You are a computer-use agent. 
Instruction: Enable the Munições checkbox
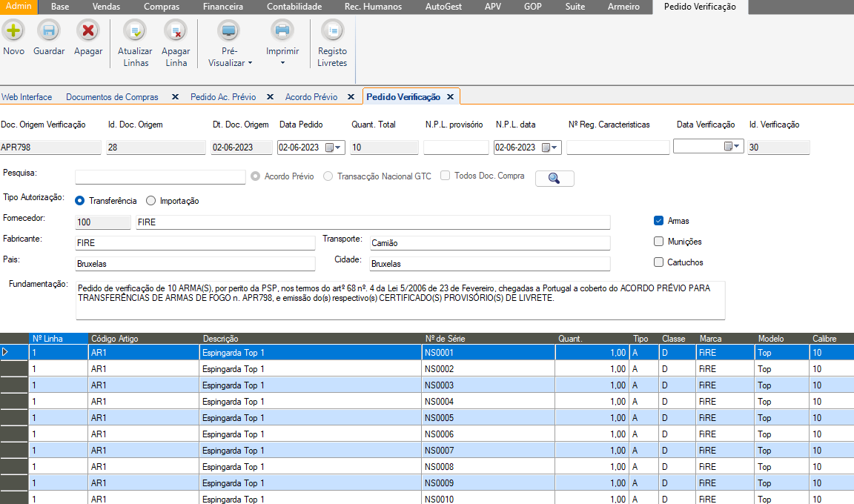click(x=658, y=242)
